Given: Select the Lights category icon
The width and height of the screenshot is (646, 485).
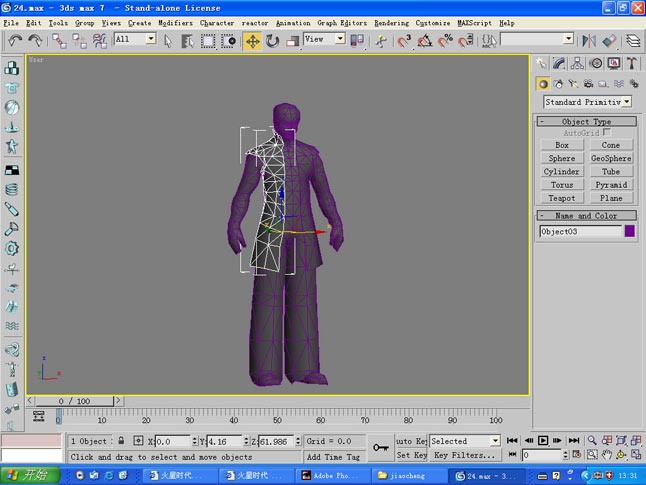Looking at the screenshot, I should point(573,84).
